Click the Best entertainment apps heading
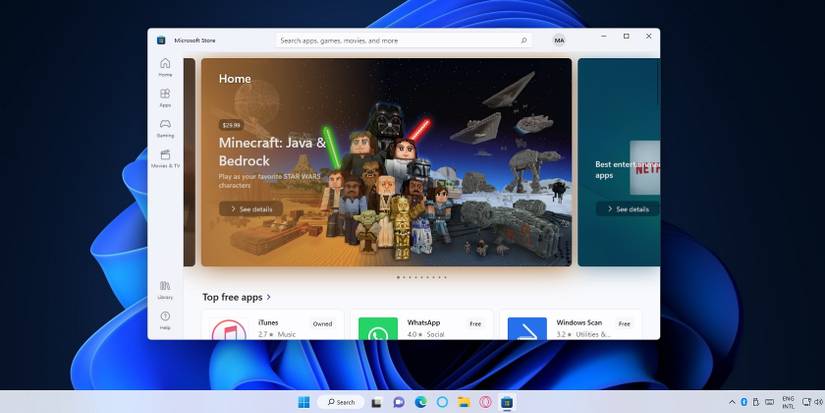825x413 pixels. (627, 170)
